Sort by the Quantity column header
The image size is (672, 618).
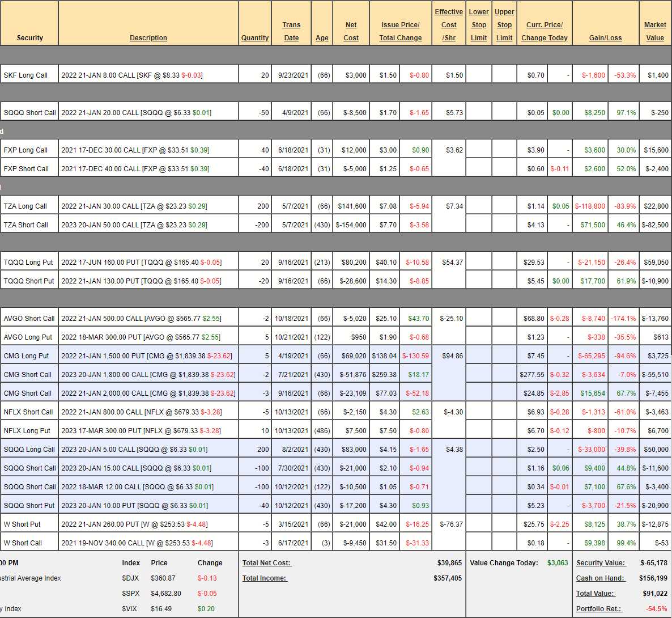coord(255,38)
